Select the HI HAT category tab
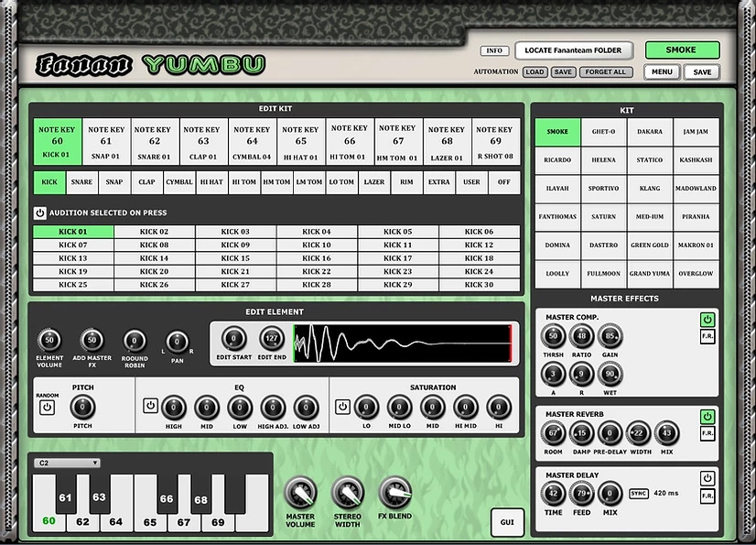Screen dimensions: 756x545 click(x=211, y=182)
